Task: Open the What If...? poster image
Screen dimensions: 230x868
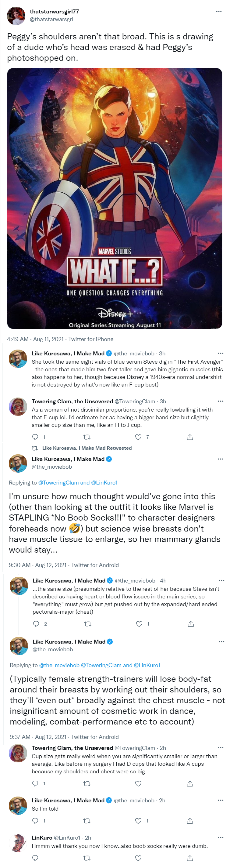Action: [x=114, y=198]
